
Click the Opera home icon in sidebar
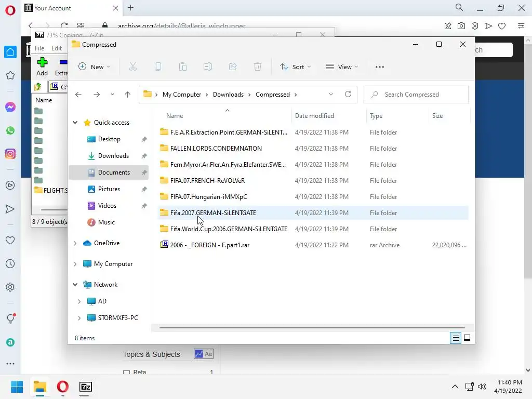pos(10,52)
